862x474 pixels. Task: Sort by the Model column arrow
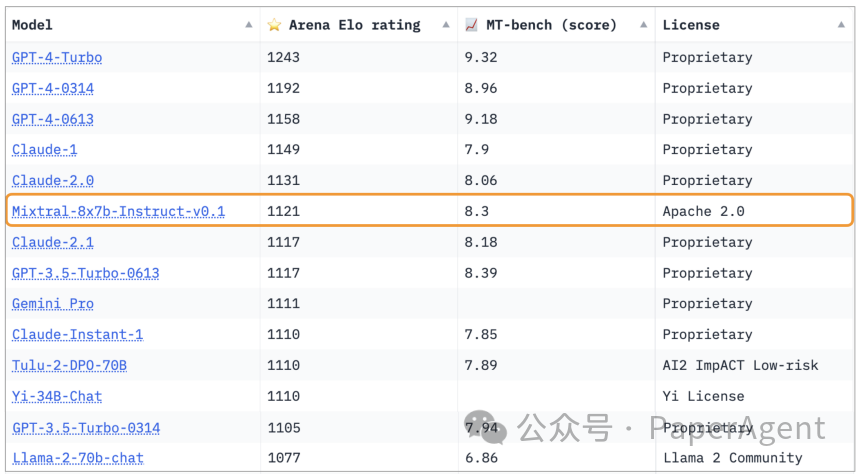249,25
